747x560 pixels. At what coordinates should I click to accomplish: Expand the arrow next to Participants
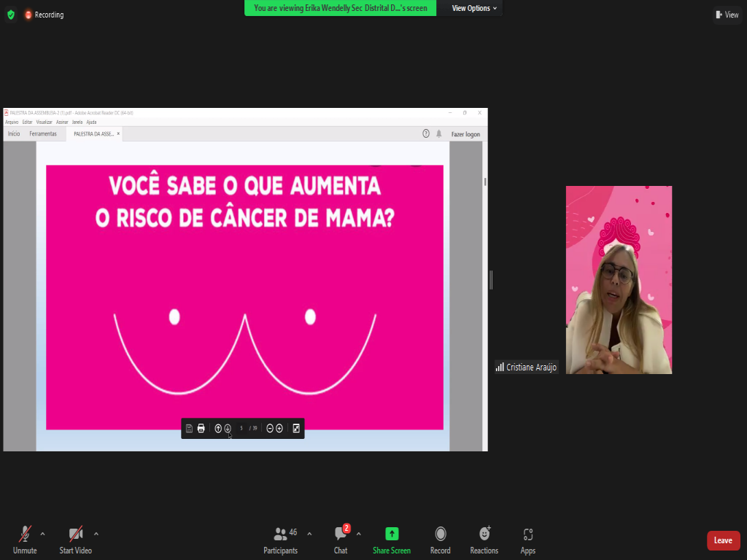click(309, 534)
